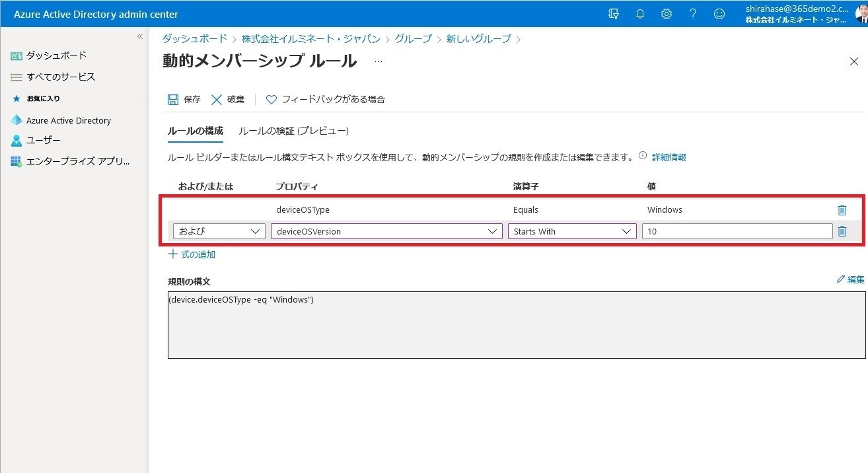This screenshot has width=868, height=473.
Task: Click the お気に入り favorites heading
Action: point(44,98)
